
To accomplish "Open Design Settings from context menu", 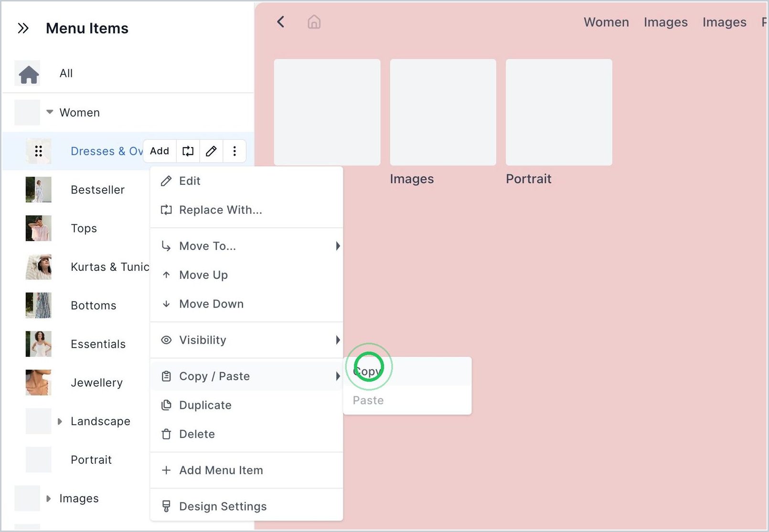I will coord(246,506).
